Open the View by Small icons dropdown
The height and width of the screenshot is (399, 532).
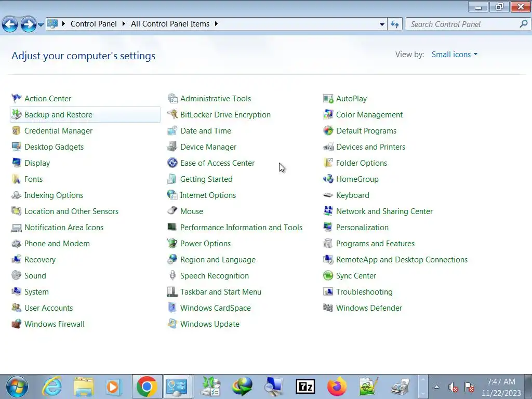[454, 54]
